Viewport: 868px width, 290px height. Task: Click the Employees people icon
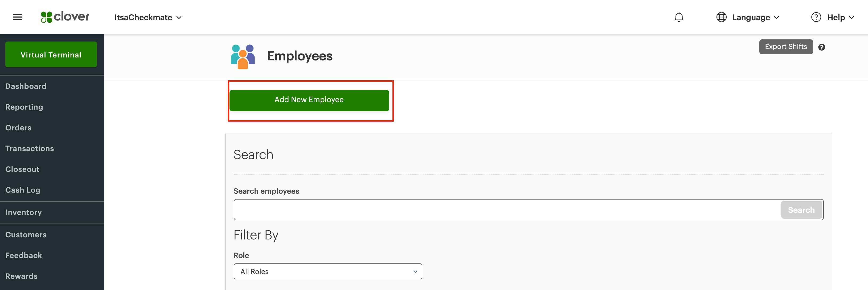click(242, 56)
